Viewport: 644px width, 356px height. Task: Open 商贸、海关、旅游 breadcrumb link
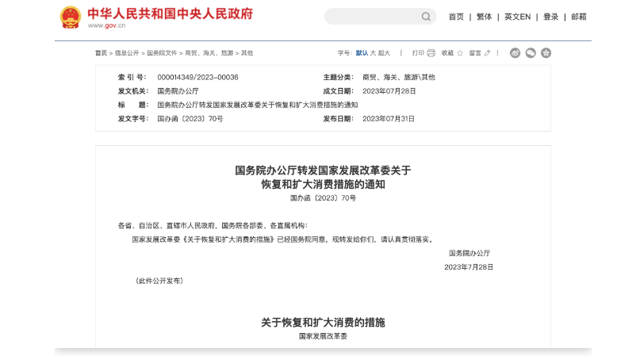coord(209,53)
